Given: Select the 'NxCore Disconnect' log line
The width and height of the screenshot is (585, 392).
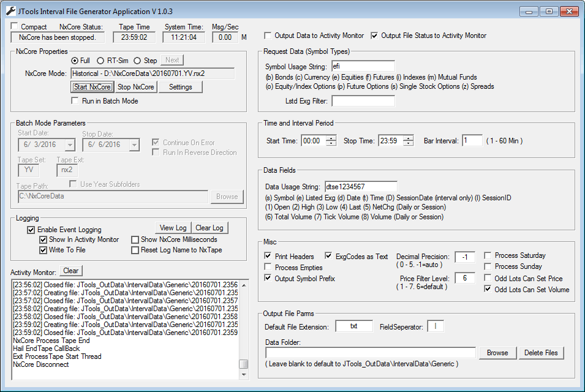Looking at the screenshot, I should tap(41, 364).
